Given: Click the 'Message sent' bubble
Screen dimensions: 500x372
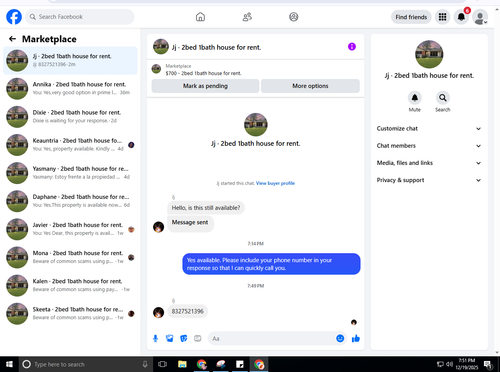Looking at the screenshot, I should [x=190, y=223].
